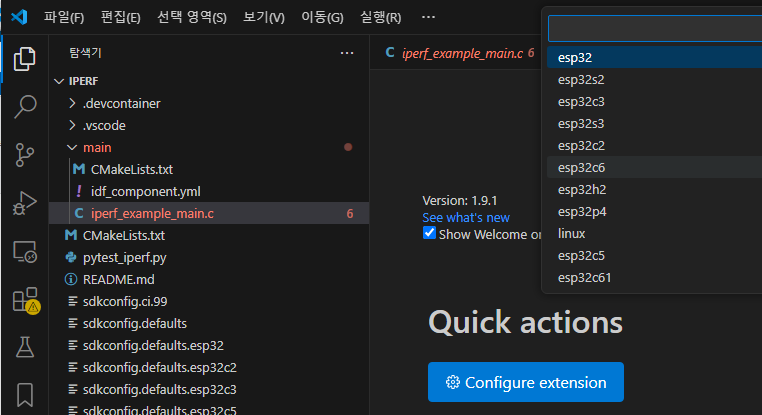Open the 편집(E) menu
This screenshot has width=762, height=415.
point(121,17)
